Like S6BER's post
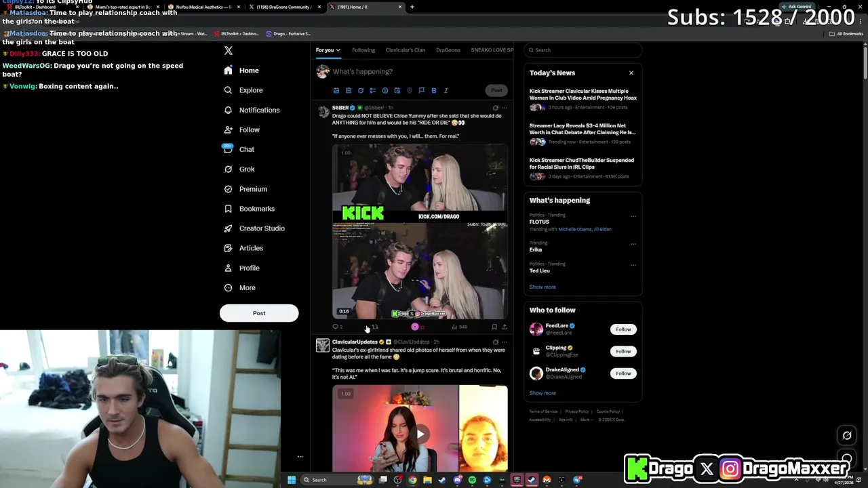868x488 pixels. click(415, 327)
